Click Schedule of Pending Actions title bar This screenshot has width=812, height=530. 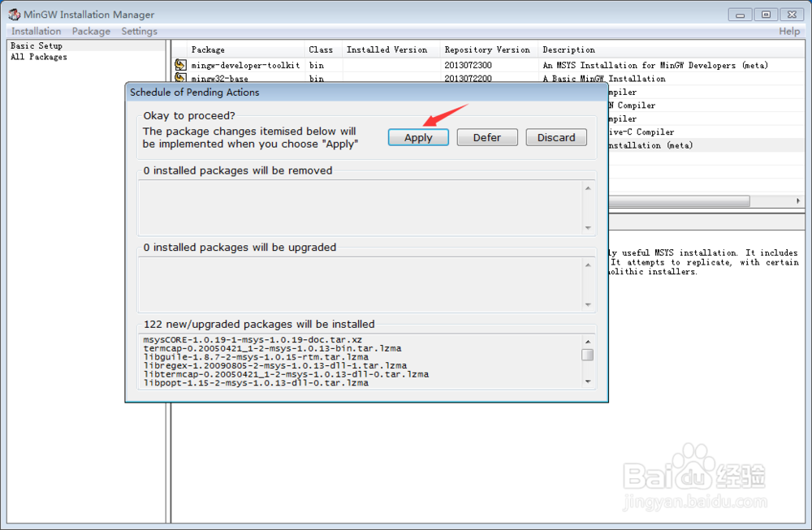coord(367,93)
